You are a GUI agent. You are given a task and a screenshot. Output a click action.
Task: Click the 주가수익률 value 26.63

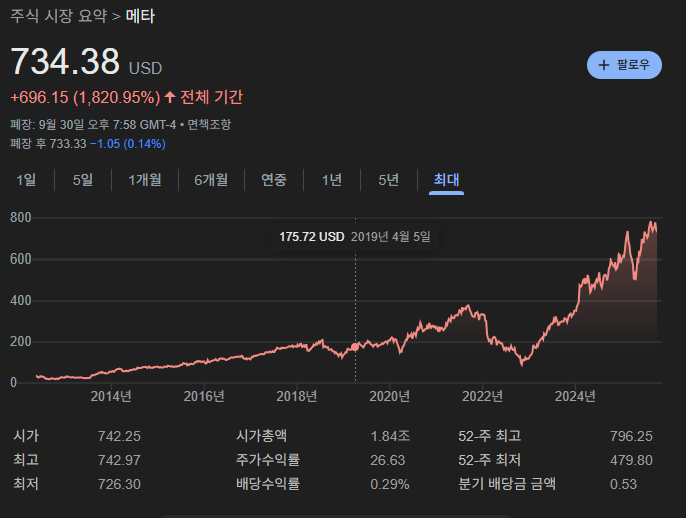(388, 460)
